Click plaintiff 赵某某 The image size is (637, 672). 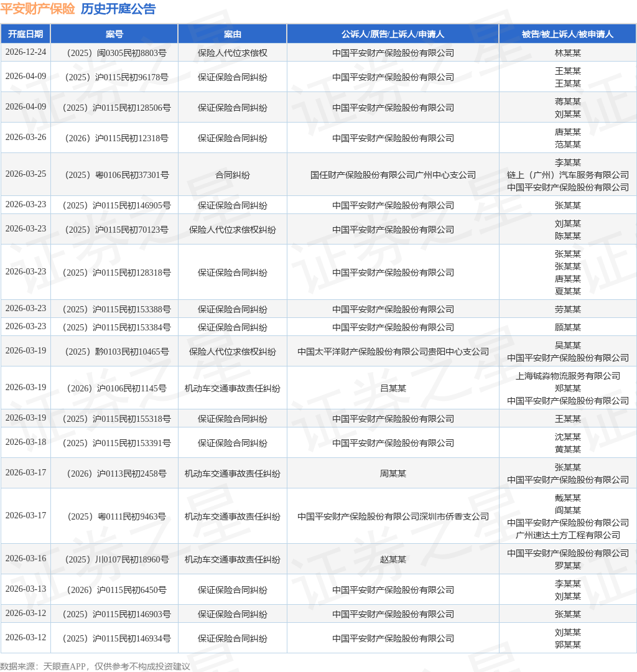[393, 560]
